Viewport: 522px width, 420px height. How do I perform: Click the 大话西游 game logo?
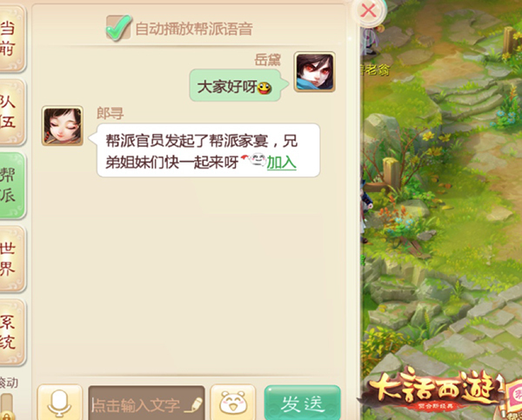(432, 391)
